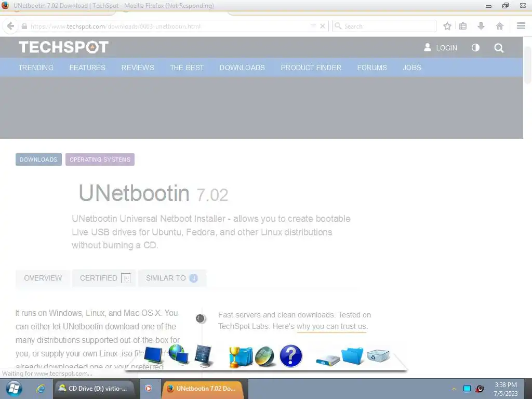
Task: Click the certified badge icon in CERTIFIED tab
Action: (x=126, y=278)
